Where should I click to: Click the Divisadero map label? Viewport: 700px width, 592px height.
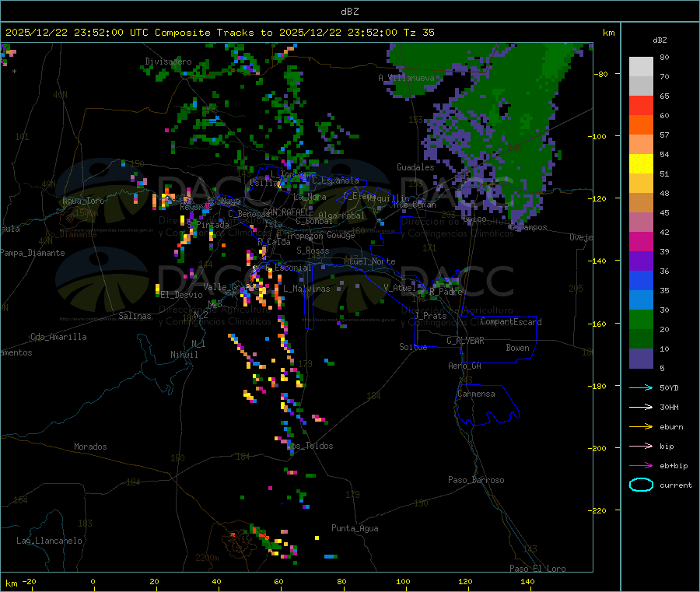pos(168,61)
